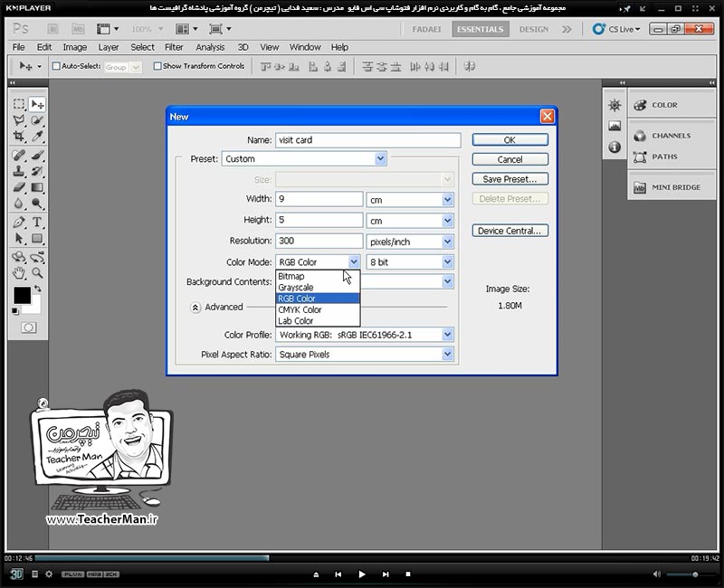Select the Clone Stamp tool
The image size is (724, 588).
[x=19, y=171]
